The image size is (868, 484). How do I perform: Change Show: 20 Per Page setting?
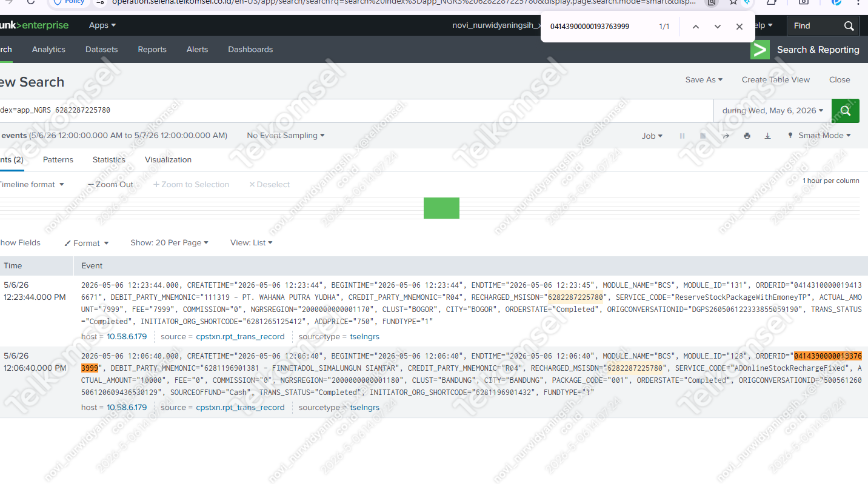tap(169, 242)
